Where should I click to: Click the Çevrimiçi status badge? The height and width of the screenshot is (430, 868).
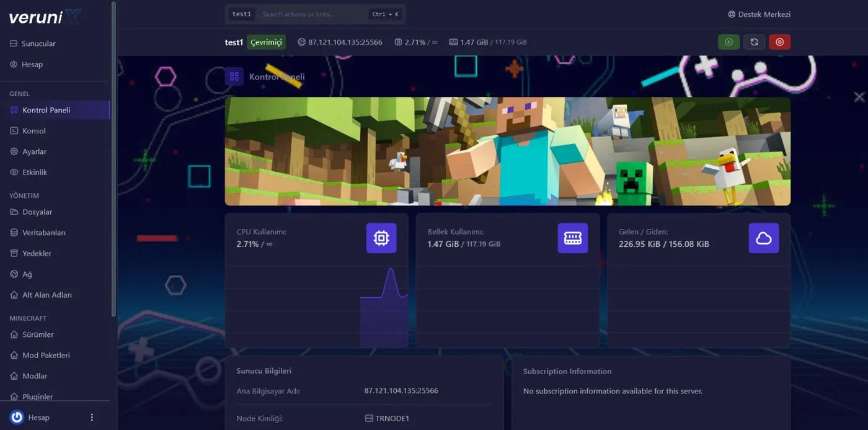[267, 42]
